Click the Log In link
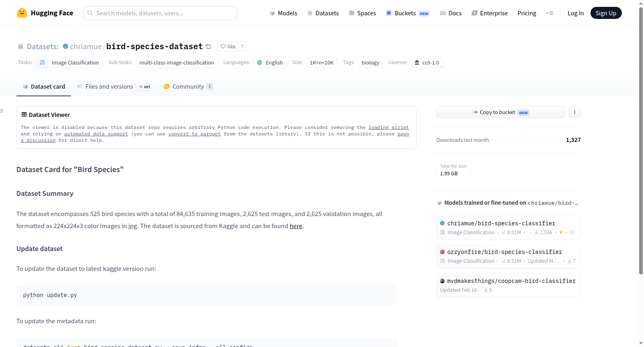Image resolution: width=644 pixels, height=347 pixels. [x=576, y=13]
